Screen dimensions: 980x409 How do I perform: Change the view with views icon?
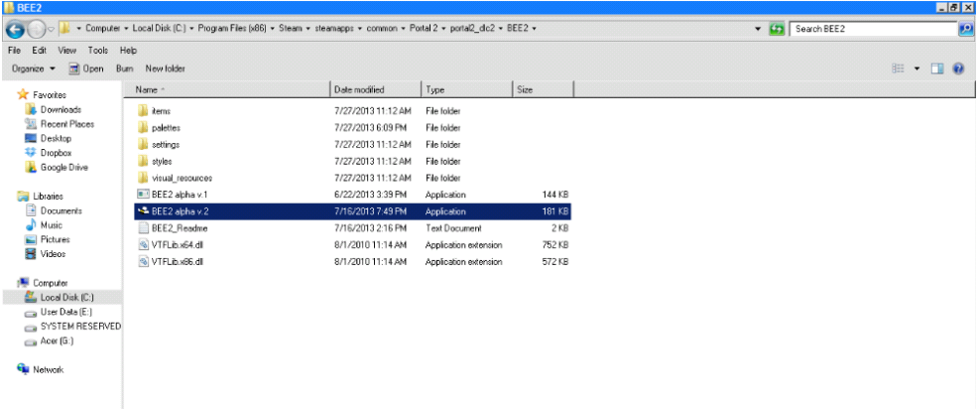[x=898, y=68]
